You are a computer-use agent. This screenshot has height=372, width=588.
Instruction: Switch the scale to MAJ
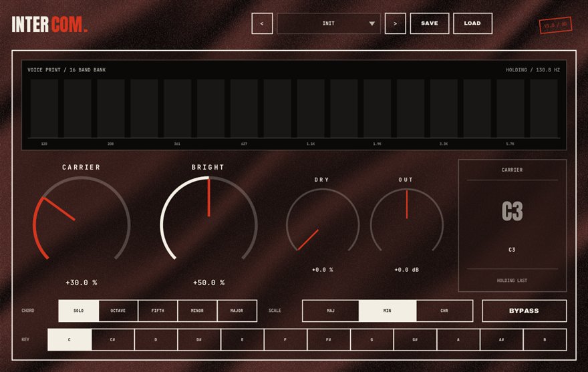point(331,311)
